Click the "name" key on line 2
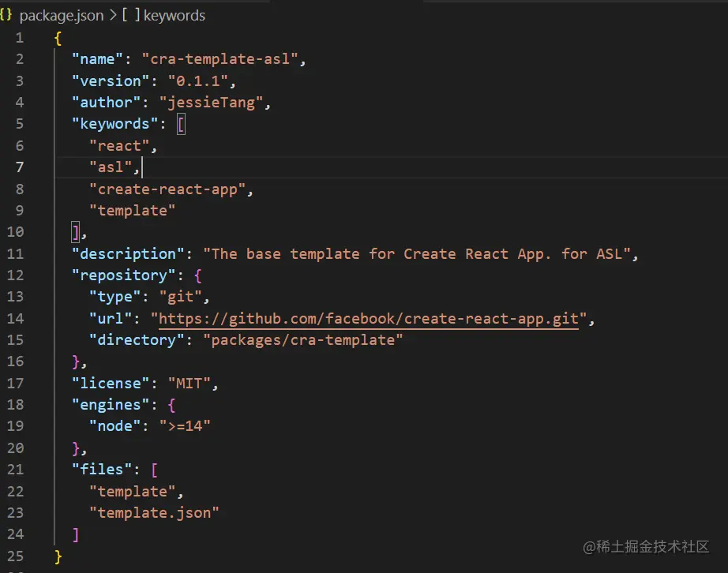 point(97,59)
